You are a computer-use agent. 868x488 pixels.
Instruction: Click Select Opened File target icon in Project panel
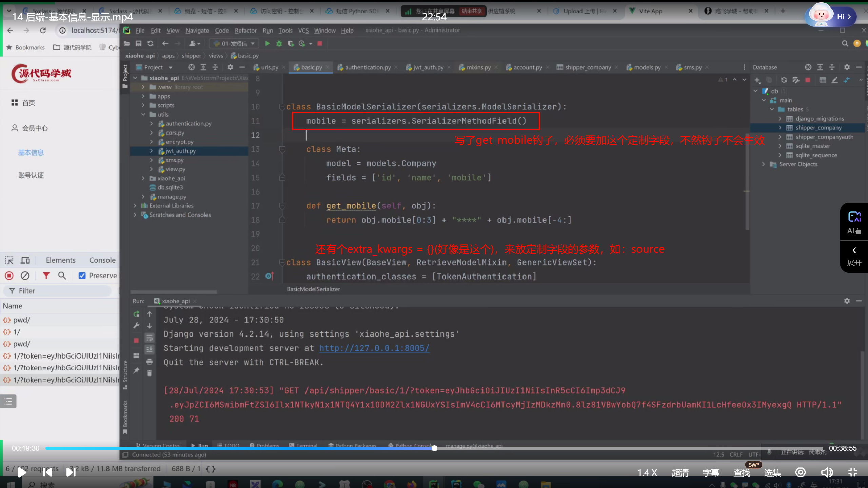tap(192, 67)
